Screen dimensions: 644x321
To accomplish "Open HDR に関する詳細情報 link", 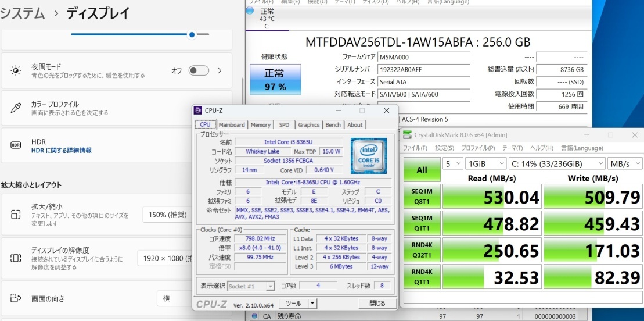I will tap(61, 150).
